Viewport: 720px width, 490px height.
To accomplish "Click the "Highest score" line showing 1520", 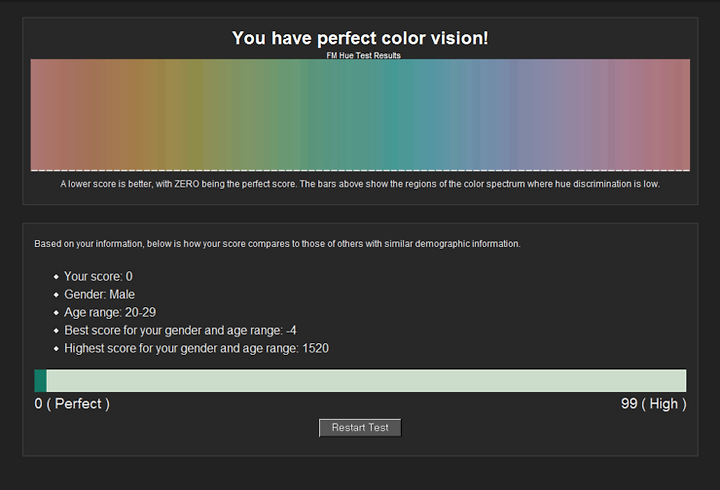I will click(197, 348).
